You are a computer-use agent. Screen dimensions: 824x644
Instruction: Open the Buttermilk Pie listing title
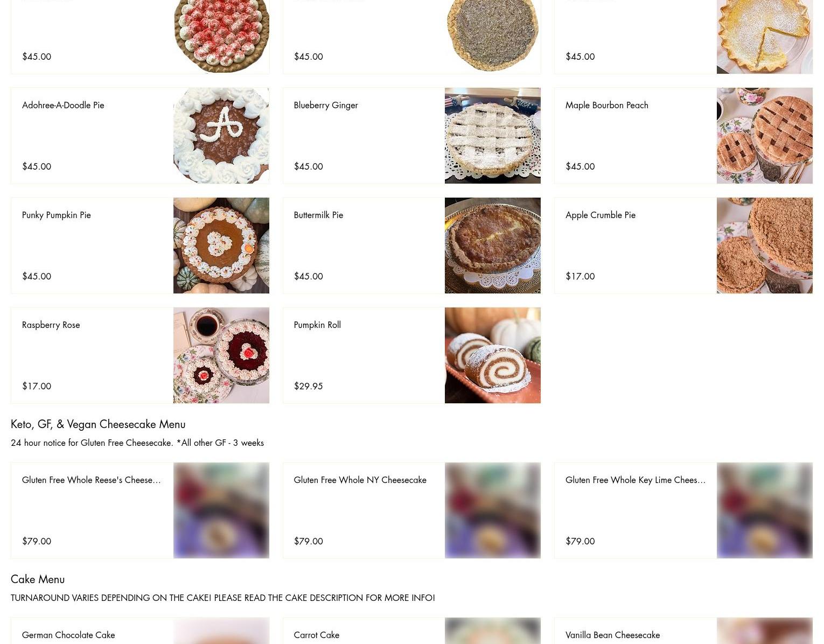pos(318,215)
